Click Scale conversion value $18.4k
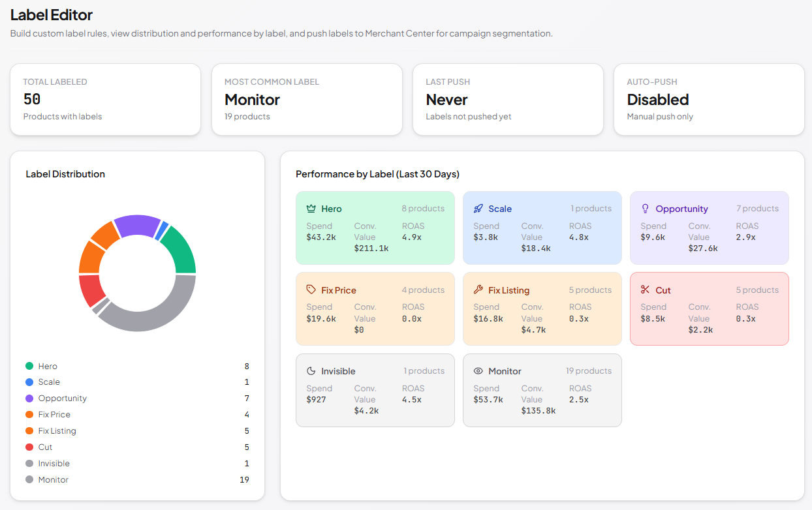Viewport: 812px width, 510px height. (x=536, y=248)
